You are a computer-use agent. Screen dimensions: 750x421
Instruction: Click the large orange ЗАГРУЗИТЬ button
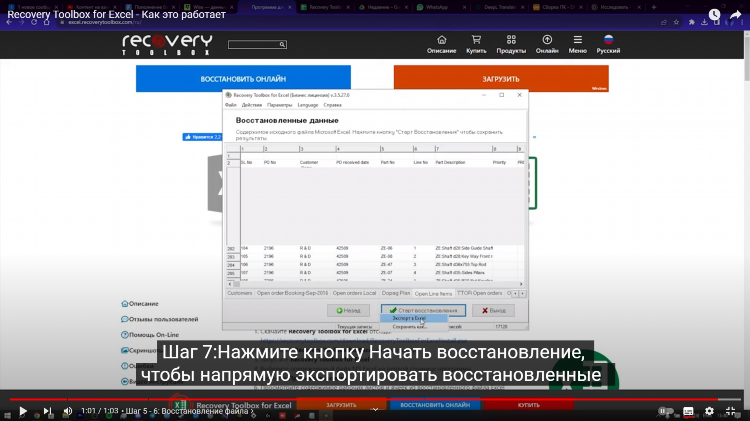(x=501, y=78)
